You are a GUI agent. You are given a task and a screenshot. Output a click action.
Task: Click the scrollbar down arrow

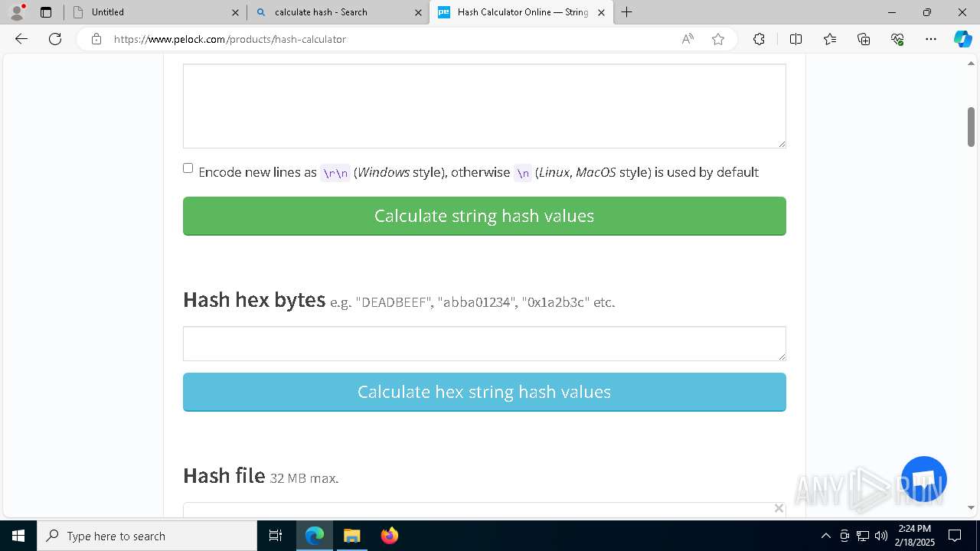[x=971, y=507]
